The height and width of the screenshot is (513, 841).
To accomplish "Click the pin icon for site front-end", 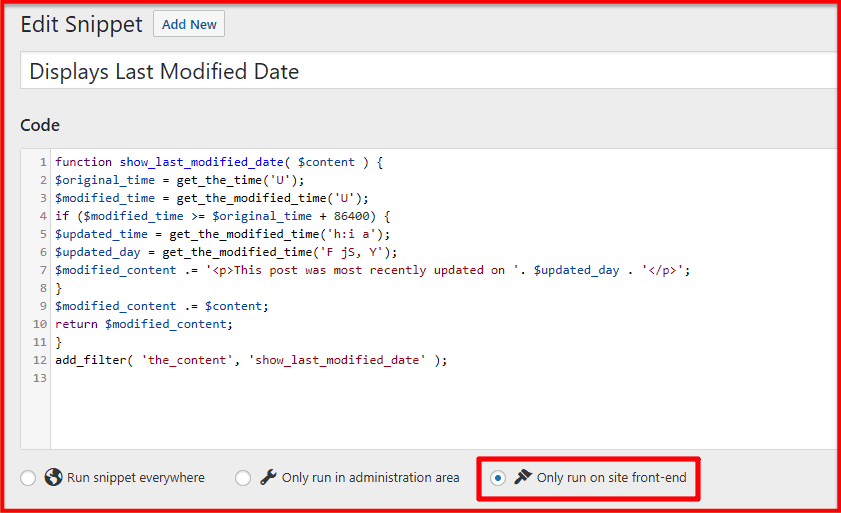I will coord(523,477).
